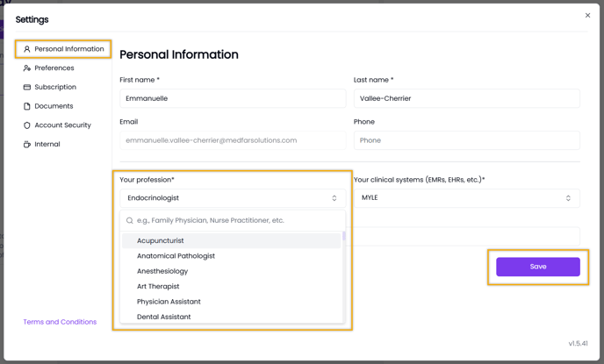The image size is (604, 364).
Task: Click the Personal Information person icon
Action: click(x=27, y=49)
